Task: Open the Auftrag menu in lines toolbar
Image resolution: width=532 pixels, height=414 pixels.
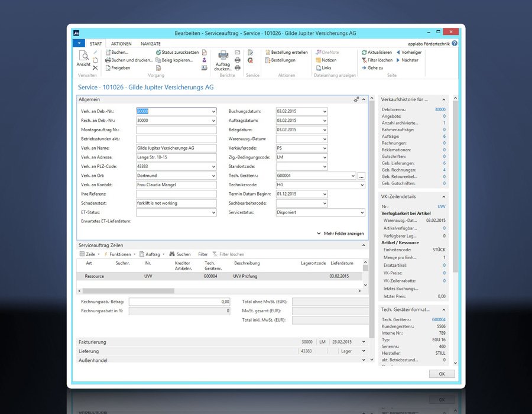Action: click(153, 254)
